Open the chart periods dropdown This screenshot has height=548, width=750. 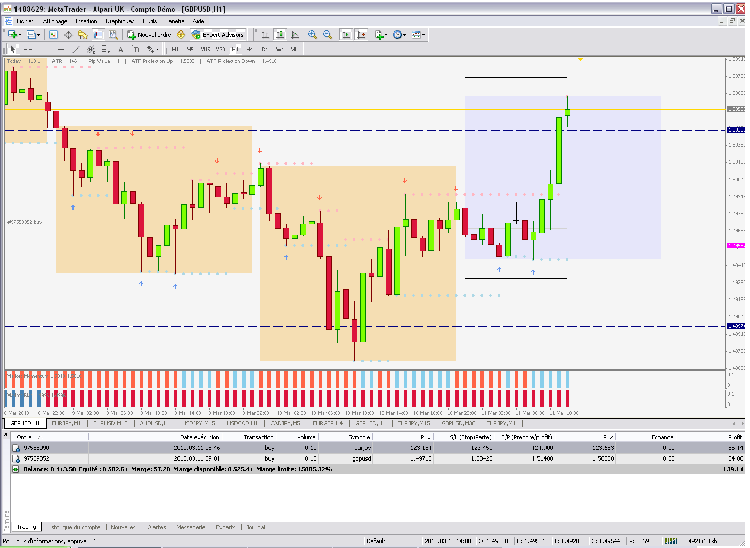pyautogui.click(x=402, y=34)
